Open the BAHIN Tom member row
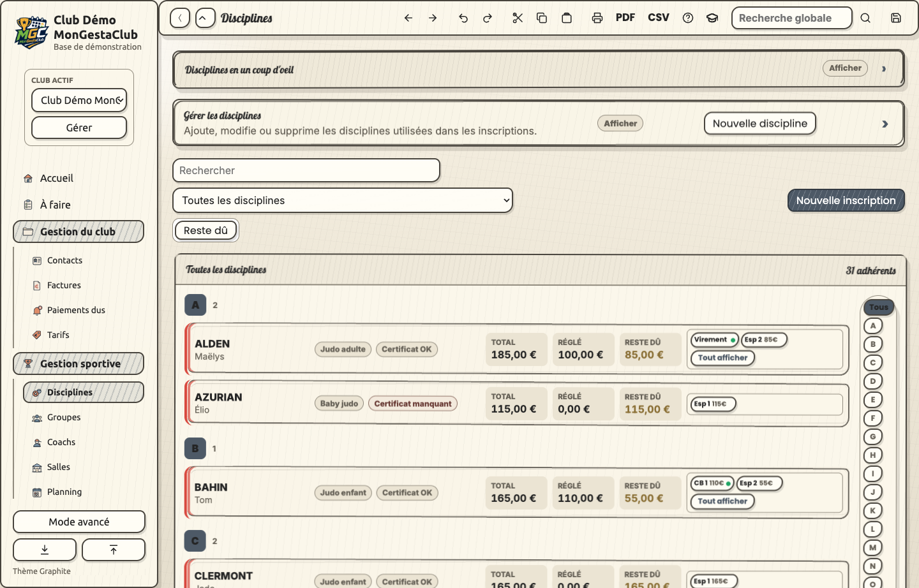 (x=517, y=493)
